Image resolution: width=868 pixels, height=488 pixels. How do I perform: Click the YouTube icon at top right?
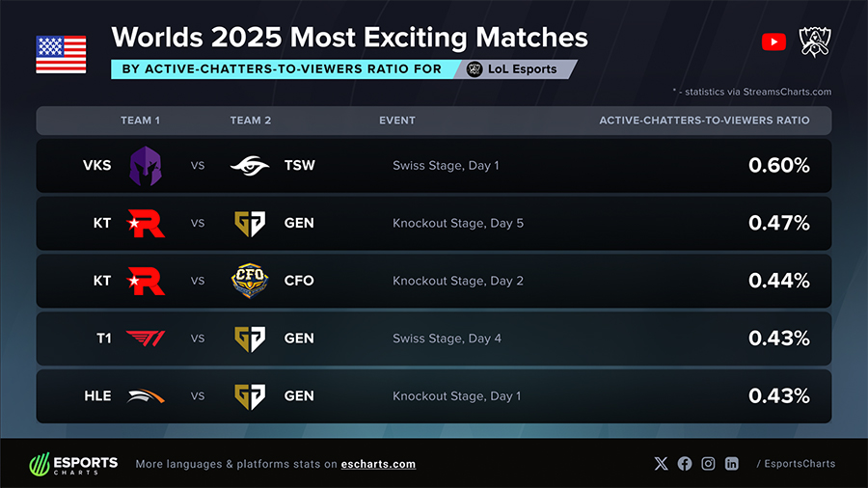coord(773,41)
